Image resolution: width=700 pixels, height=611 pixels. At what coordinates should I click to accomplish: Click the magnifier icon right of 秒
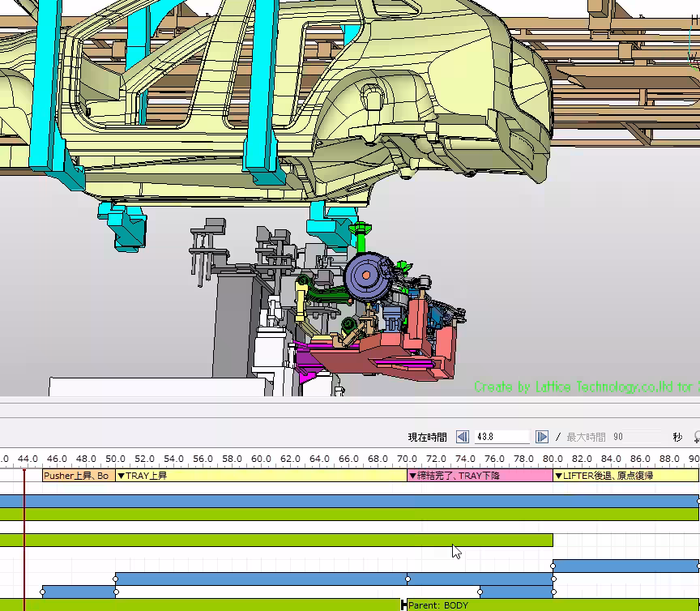coord(697,437)
